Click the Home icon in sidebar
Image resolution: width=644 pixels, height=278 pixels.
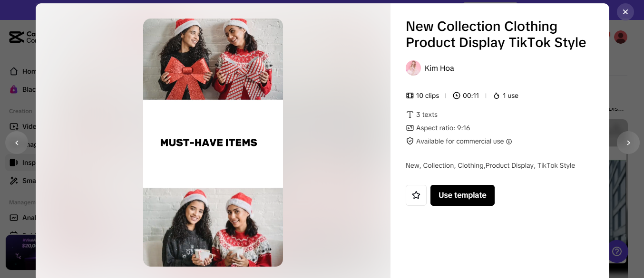(14, 71)
